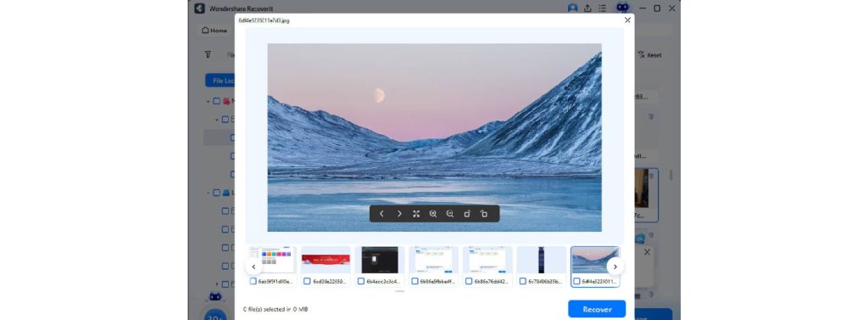The width and height of the screenshot is (868, 320).
Task: Open thumbnail above file 6b86e5fbbe4f
Action: tap(433, 260)
